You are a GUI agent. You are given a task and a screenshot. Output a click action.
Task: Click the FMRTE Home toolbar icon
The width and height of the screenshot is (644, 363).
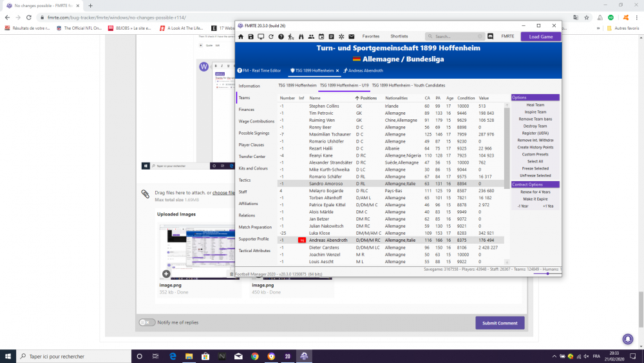[241, 37]
